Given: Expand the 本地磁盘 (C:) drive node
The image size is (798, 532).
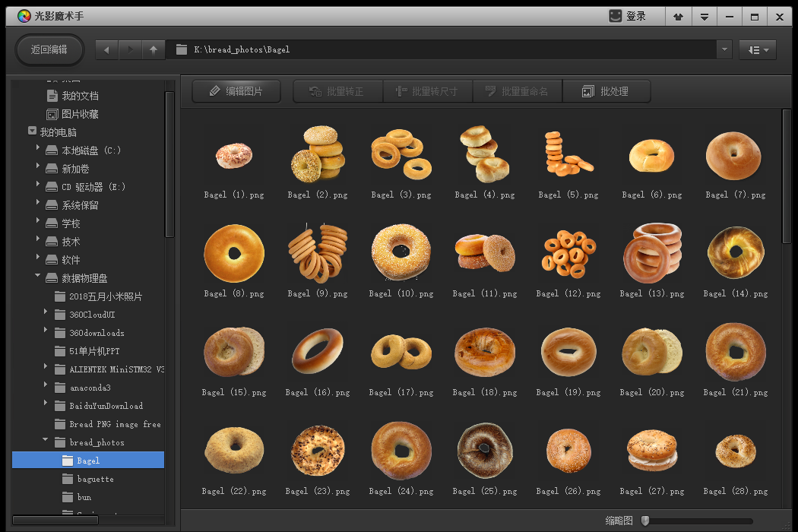Looking at the screenshot, I should pos(38,147).
